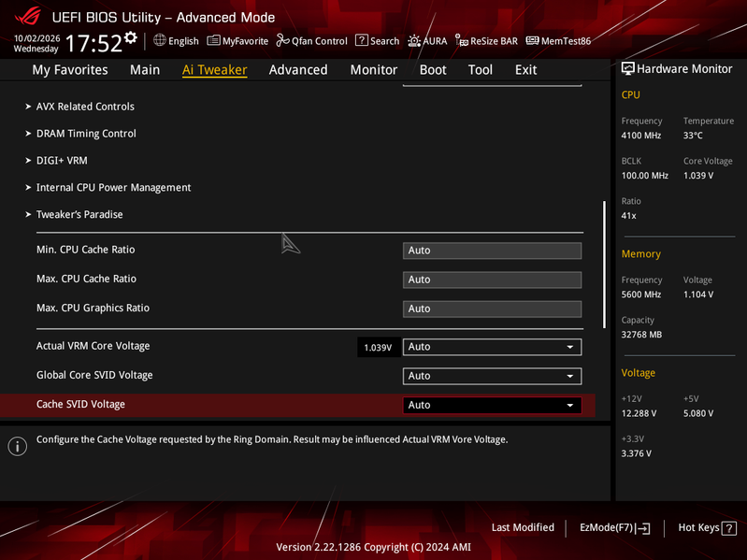Select the Ai Tweaker tab

pyautogui.click(x=214, y=70)
